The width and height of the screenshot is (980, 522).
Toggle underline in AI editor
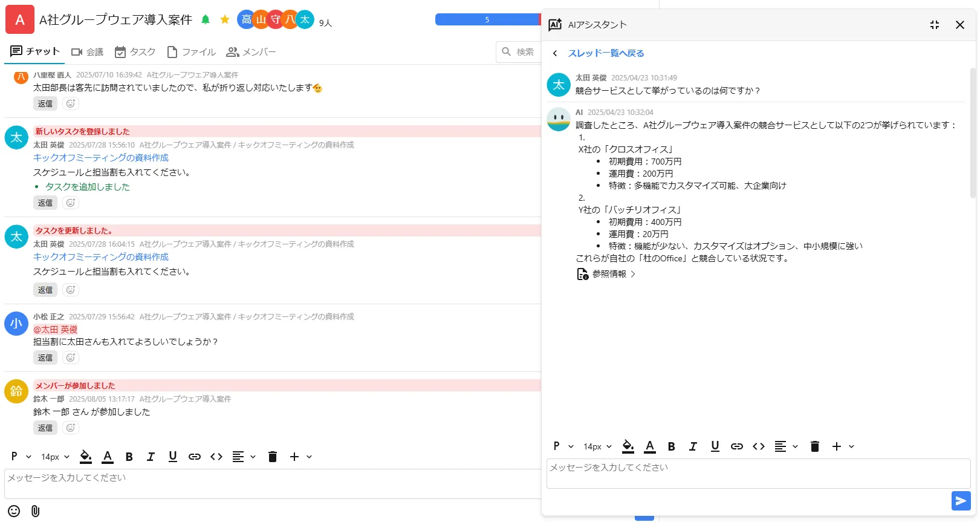(715, 446)
